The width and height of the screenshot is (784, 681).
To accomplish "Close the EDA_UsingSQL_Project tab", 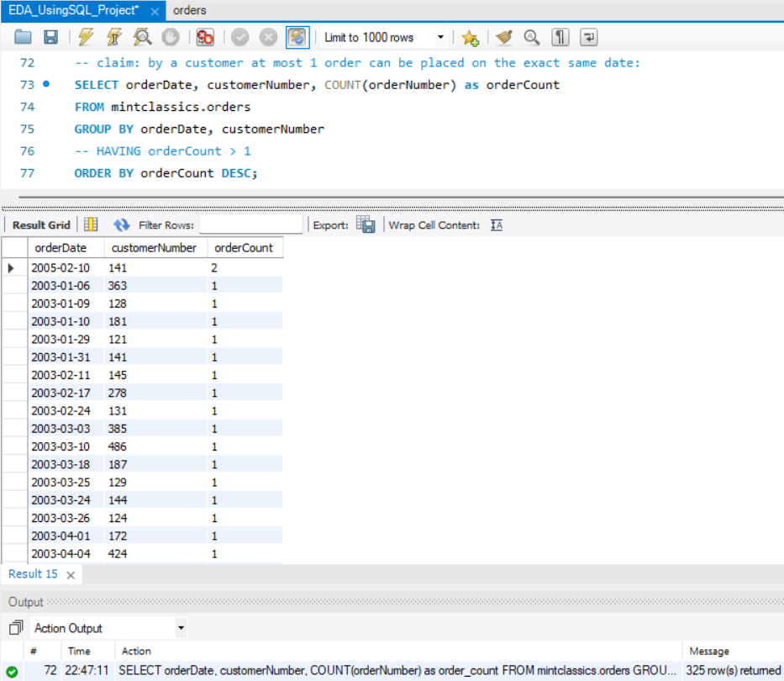I will click(x=155, y=11).
